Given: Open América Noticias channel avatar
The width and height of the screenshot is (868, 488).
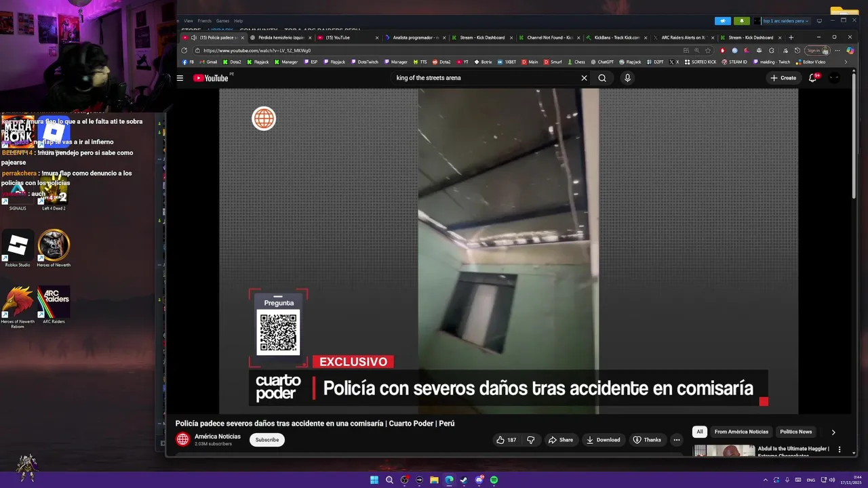Looking at the screenshot, I should click(182, 440).
